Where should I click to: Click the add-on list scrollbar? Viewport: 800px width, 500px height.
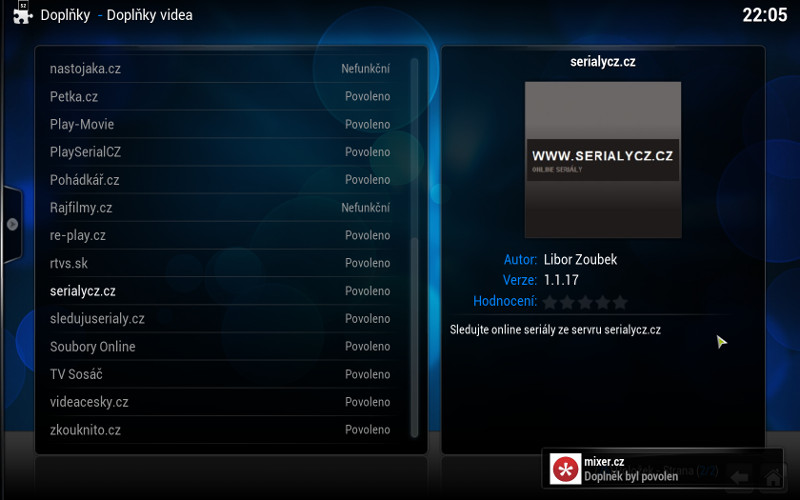click(414, 248)
